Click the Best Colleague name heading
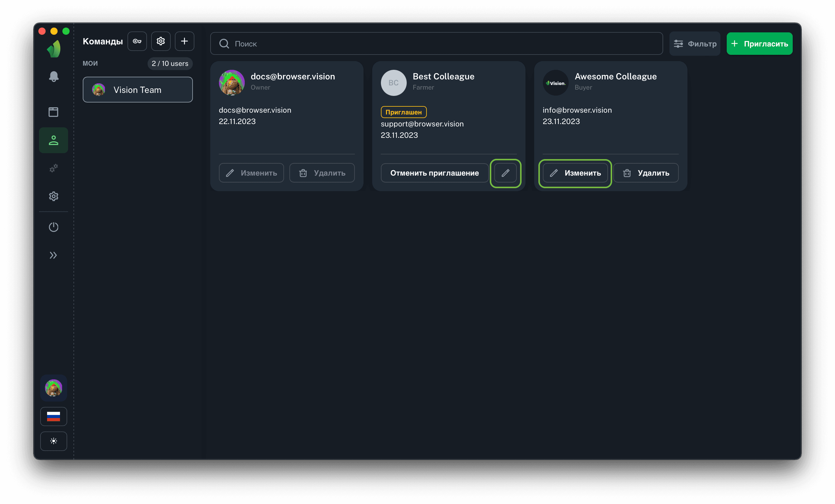This screenshot has height=504, width=835. (x=443, y=76)
